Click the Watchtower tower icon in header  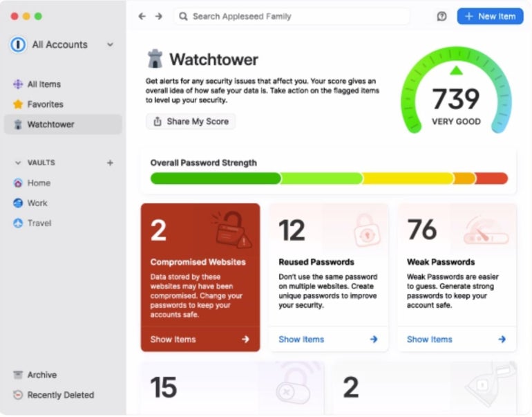[155, 59]
